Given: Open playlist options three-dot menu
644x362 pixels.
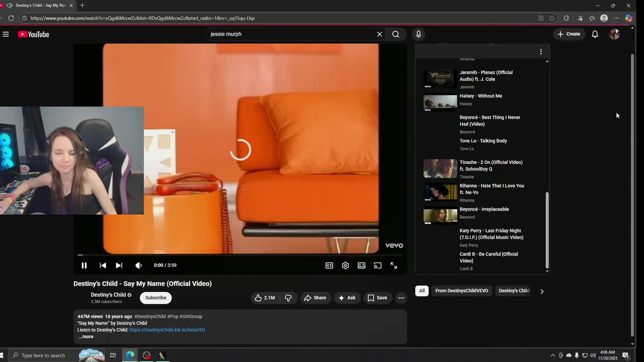Looking at the screenshot, I should [x=541, y=52].
